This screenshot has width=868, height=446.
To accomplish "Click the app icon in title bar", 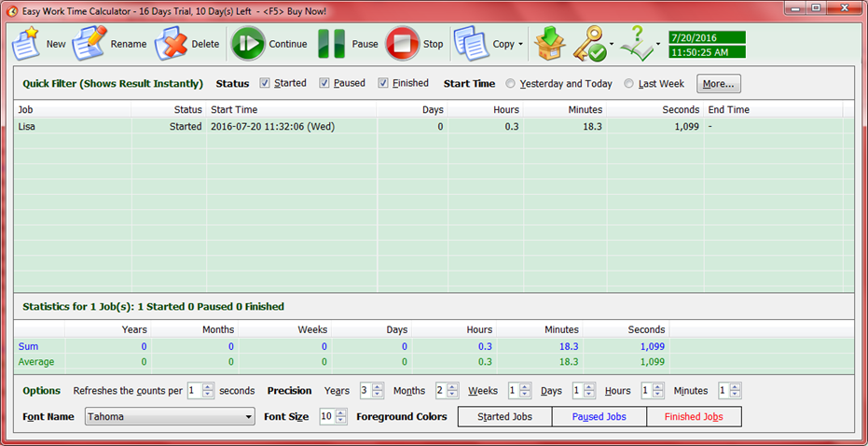I will click(11, 11).
